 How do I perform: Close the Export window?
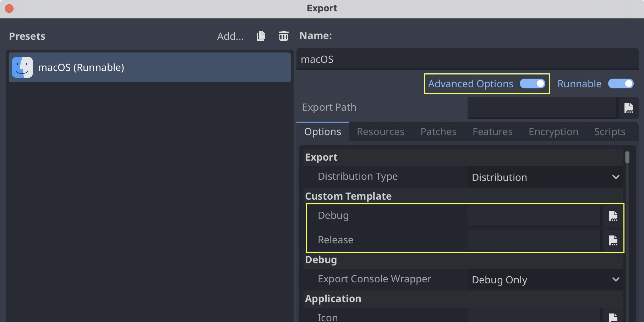[9, 8]
